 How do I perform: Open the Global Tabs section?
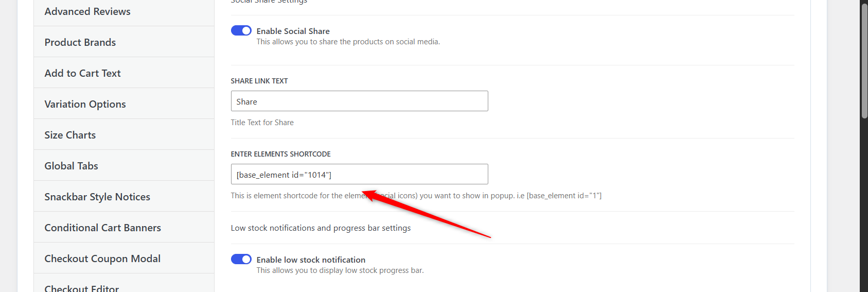(x=124, y=166)
